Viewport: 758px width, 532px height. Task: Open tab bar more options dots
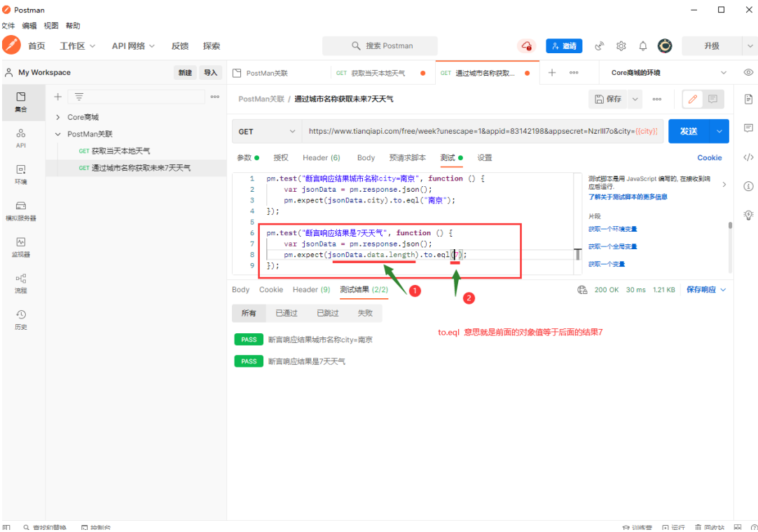pos(574,73)
